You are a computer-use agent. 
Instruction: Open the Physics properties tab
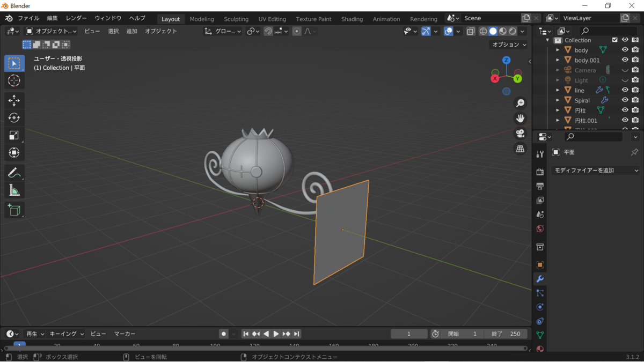coord(540,307)
